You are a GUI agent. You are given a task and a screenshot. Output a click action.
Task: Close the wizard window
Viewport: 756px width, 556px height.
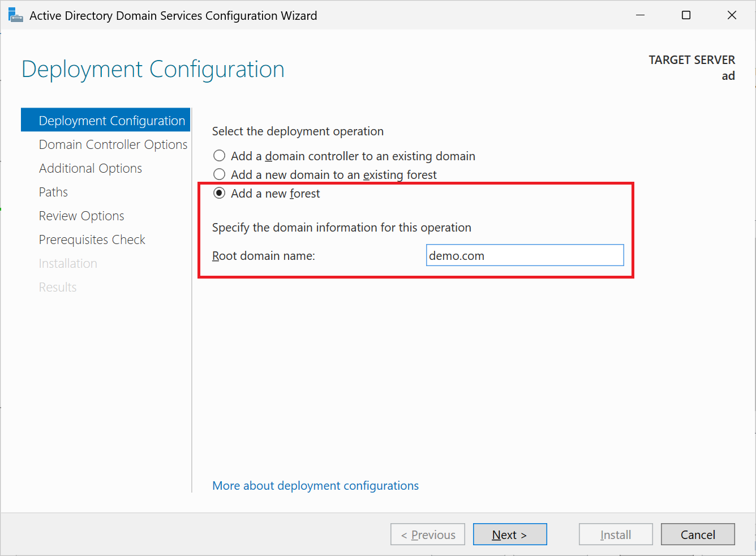click(732, 15)
